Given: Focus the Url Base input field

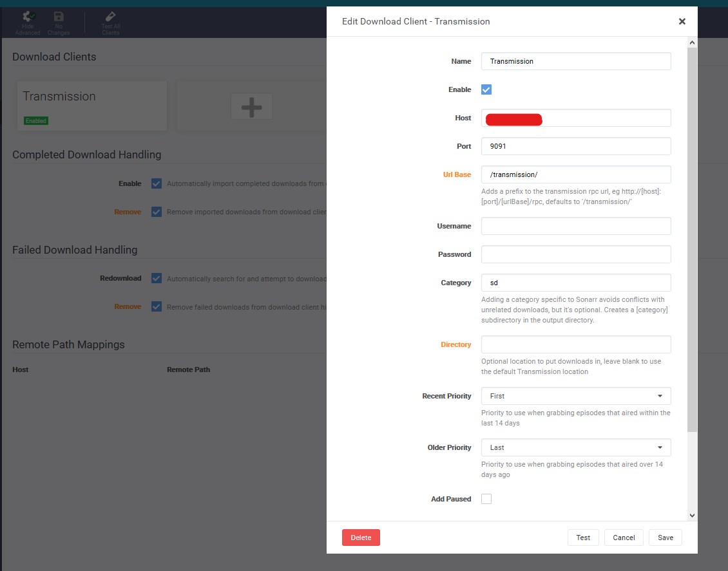Looking at the screenshot, I should tap(576, 174).
